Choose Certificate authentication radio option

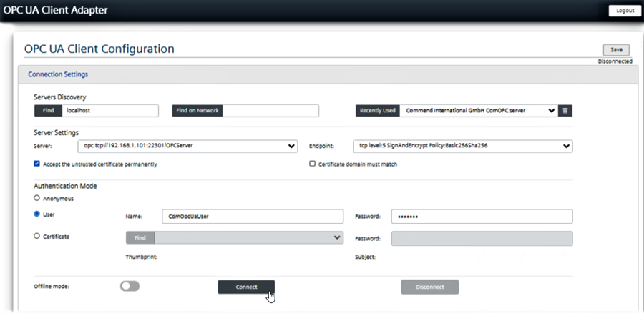[37, 236]
